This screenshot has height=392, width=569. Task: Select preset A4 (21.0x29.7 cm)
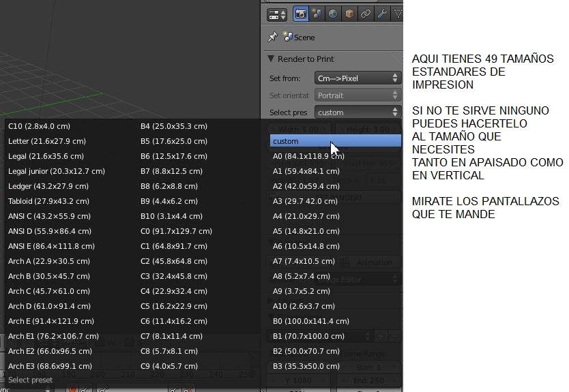coord(306,216)
